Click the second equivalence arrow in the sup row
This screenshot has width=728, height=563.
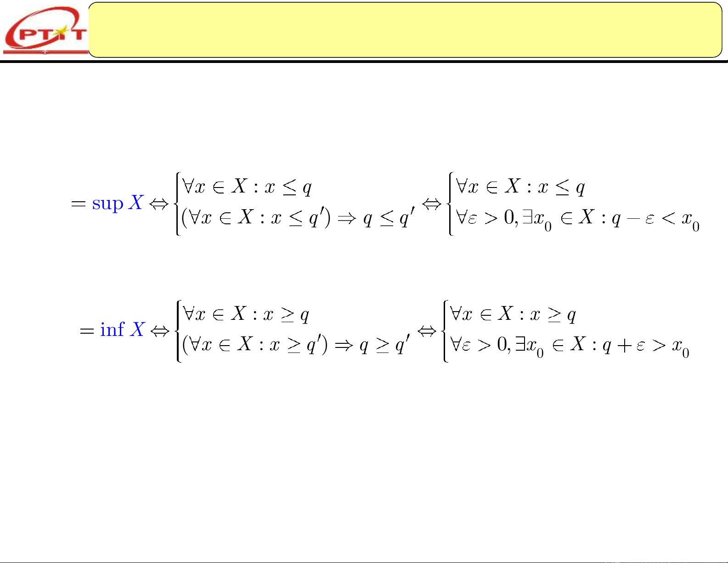point(431,204)
